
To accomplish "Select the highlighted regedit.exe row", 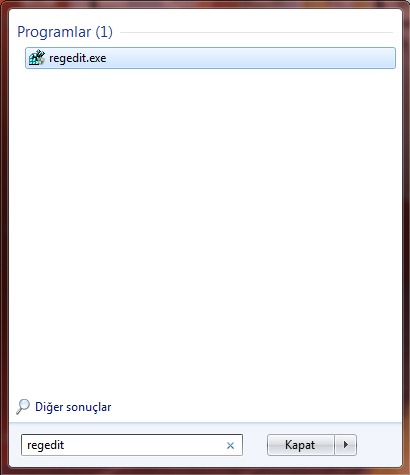I will 210,58.
